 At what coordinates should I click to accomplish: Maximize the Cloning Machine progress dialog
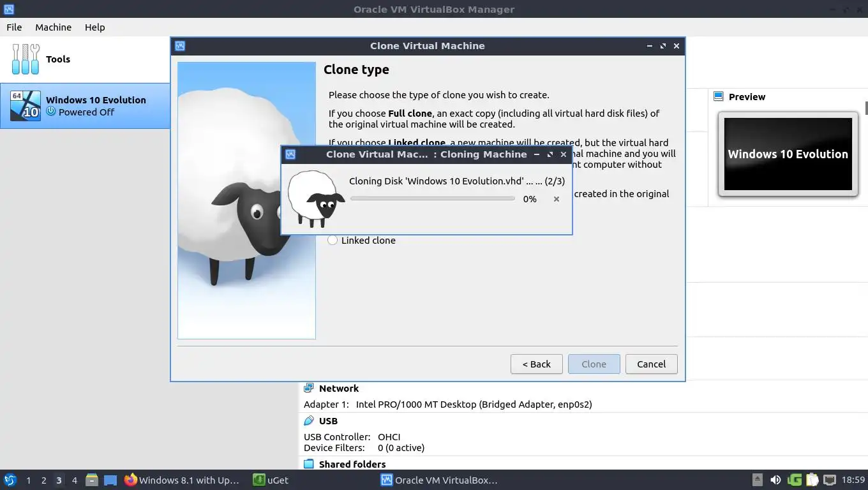pyautogui.click(x=550, y=154)
